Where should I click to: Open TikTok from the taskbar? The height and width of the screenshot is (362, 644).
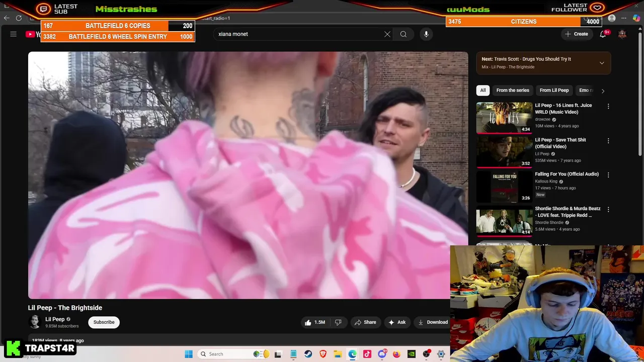(367, 354)
